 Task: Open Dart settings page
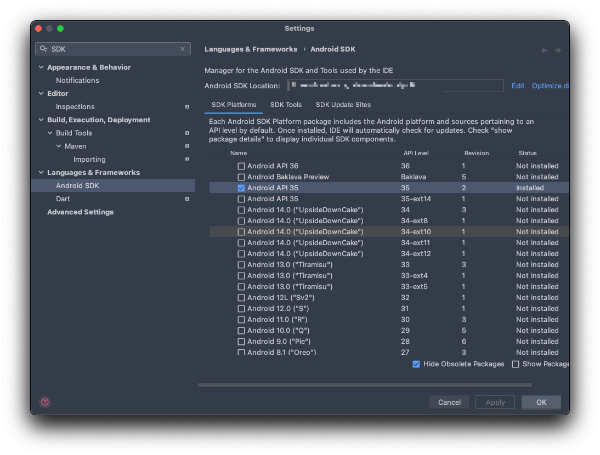tap(63, 199)
